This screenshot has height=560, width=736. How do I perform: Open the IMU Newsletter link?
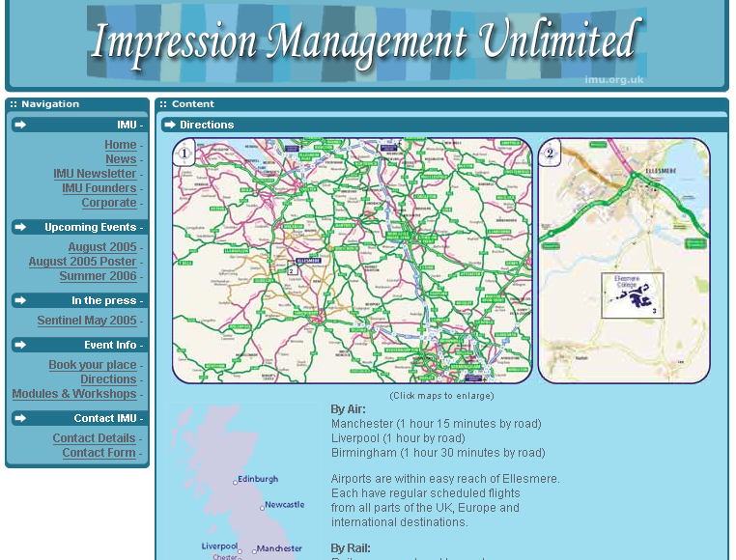[95, 174]
